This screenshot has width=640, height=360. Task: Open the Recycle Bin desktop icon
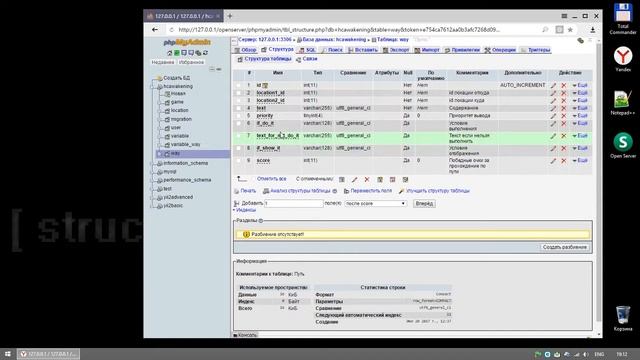pos(623,318)
